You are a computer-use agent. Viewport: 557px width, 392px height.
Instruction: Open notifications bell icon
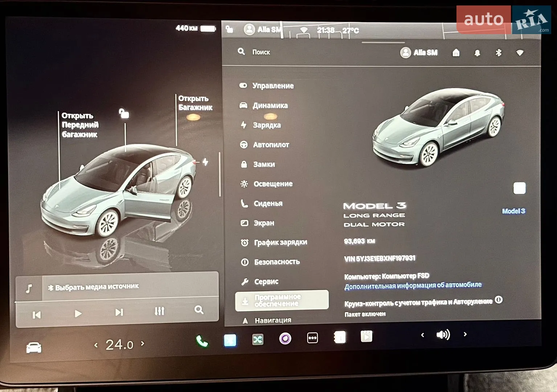coord(477,53)
